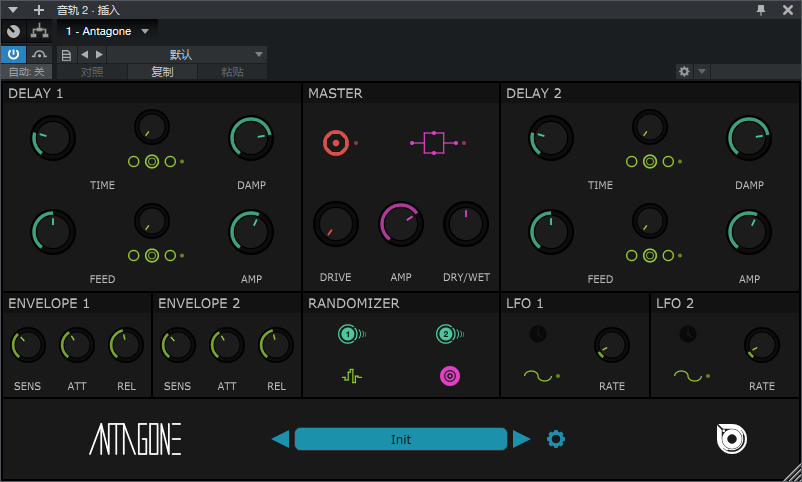The width and height of the screenshot is (802, 482).
Task: Click the Delay 1 Feed large knob
Action: (x=53, y=232)
